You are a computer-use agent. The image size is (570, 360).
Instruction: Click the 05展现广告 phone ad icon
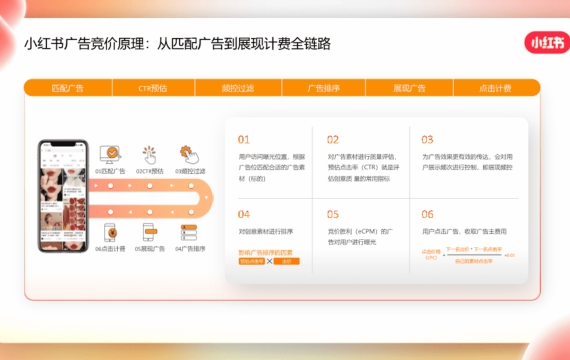(x=149, y=233)
